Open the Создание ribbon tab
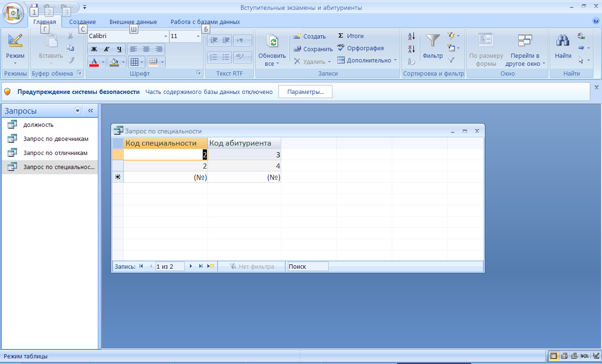Viewport: 602px width, 364px height. coord(82,22)
